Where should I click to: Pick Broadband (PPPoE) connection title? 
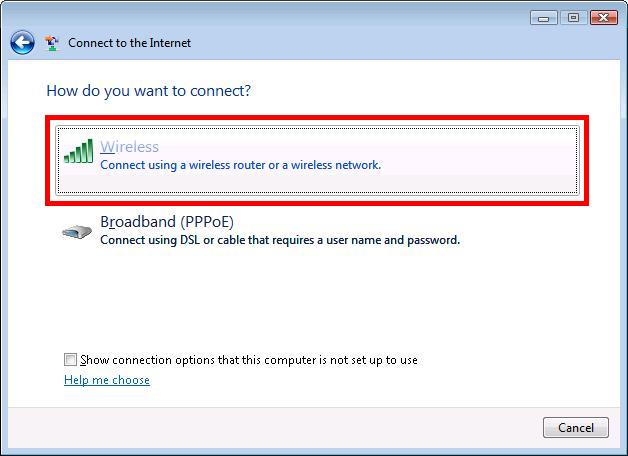tap(167, 222)
